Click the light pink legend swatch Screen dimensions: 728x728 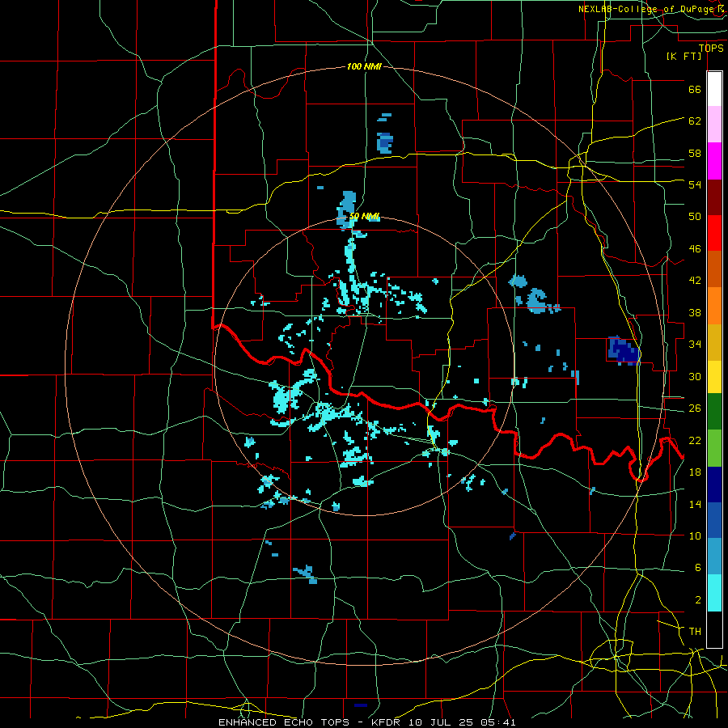point(714,125)
